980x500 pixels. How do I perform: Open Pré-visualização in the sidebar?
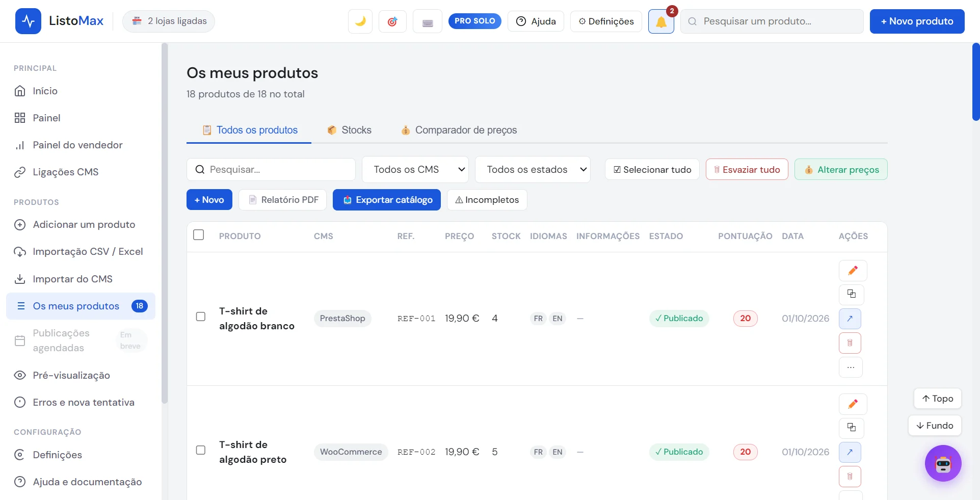pos(81,376)
